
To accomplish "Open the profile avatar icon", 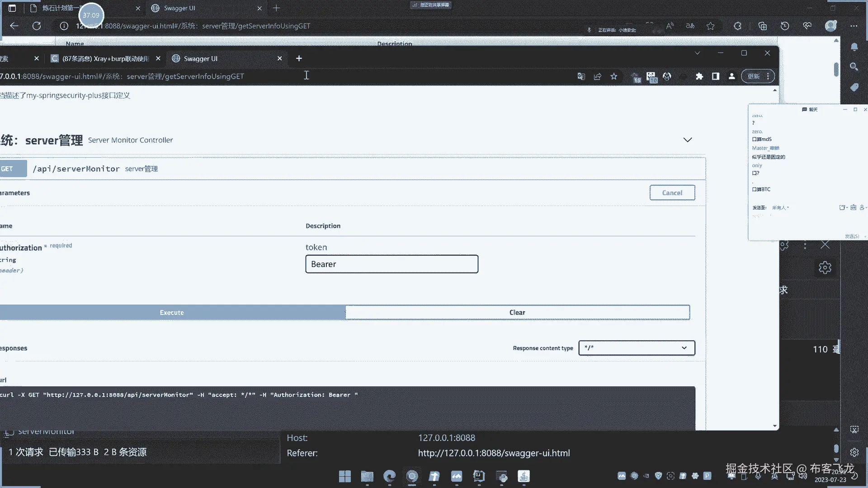I will [x=732, y=76].
